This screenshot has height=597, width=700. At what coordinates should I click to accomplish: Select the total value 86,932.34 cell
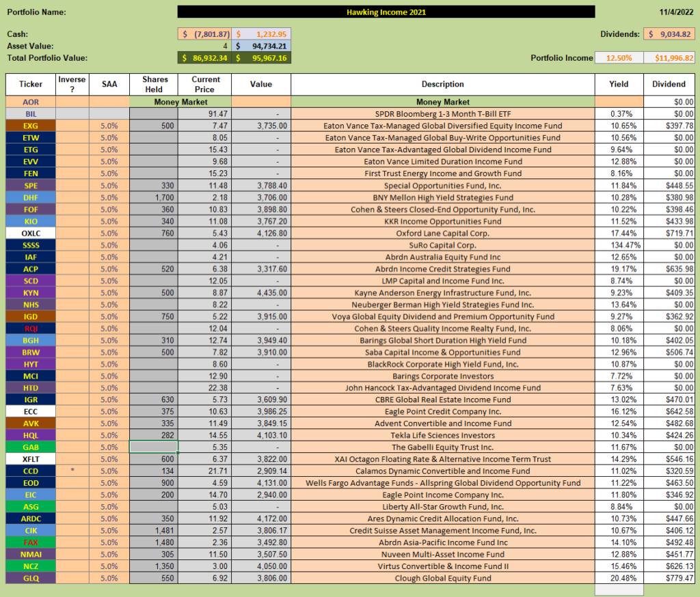(x=204, y=58)
